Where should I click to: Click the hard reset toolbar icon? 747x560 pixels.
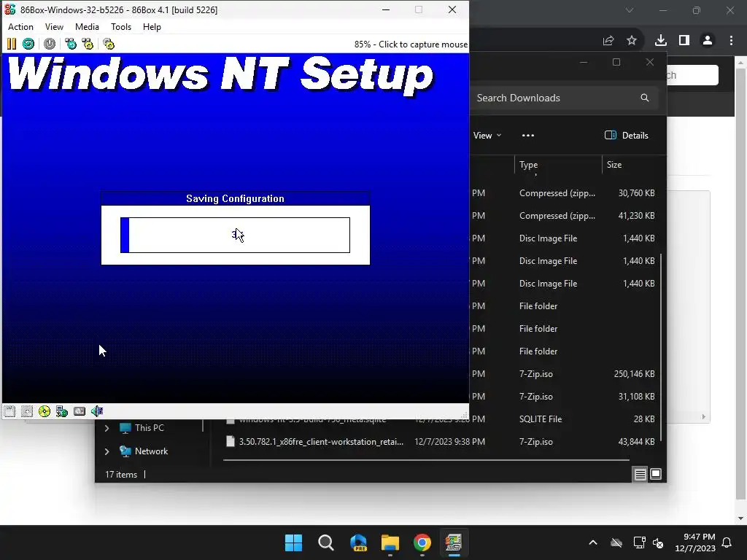click(28, 44)
